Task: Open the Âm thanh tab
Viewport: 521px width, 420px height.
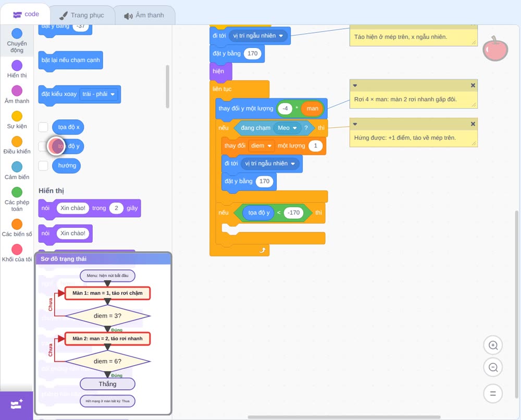Action: pos(144,15)
